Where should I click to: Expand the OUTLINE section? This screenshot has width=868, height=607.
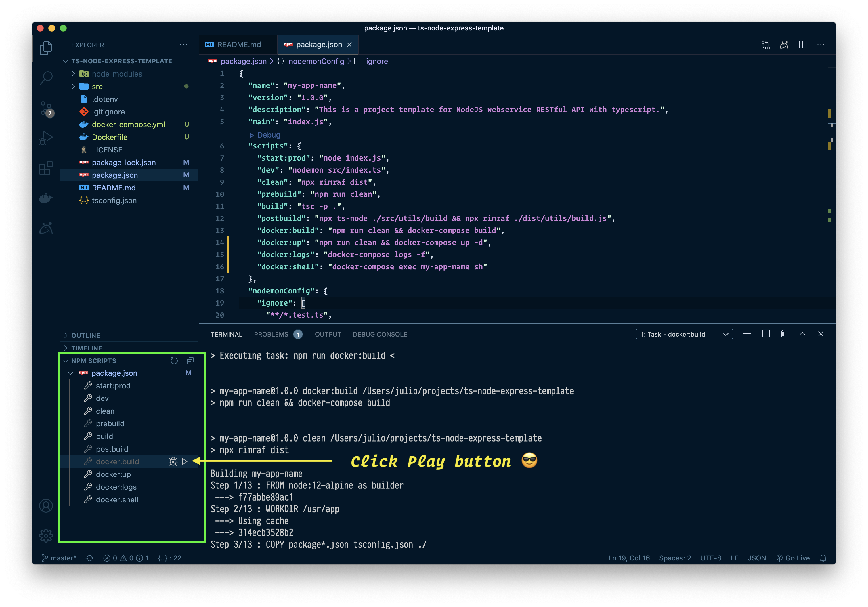coord(86,335)
